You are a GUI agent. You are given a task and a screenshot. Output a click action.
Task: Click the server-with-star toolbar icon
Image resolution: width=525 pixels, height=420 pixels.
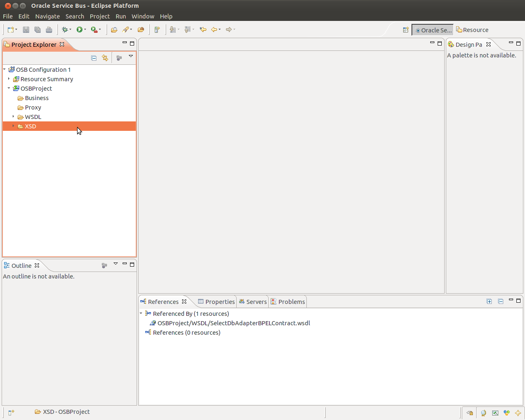[x=157, y=30]
